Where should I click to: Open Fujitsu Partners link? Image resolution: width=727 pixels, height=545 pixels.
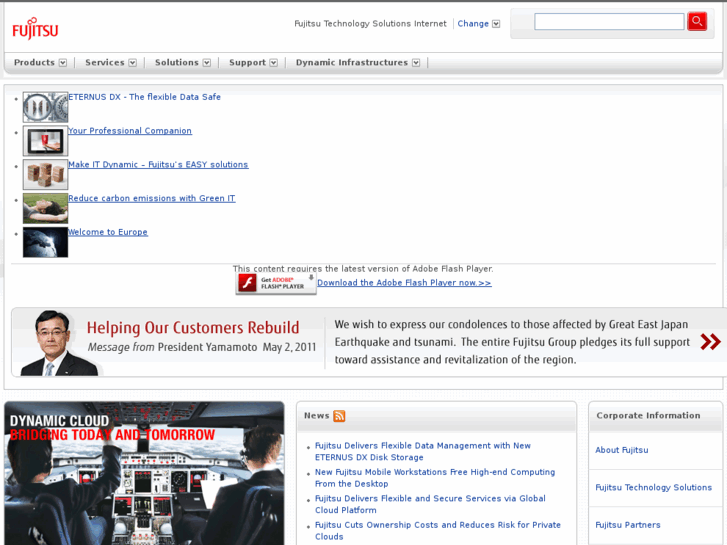[x=628, y=525]
